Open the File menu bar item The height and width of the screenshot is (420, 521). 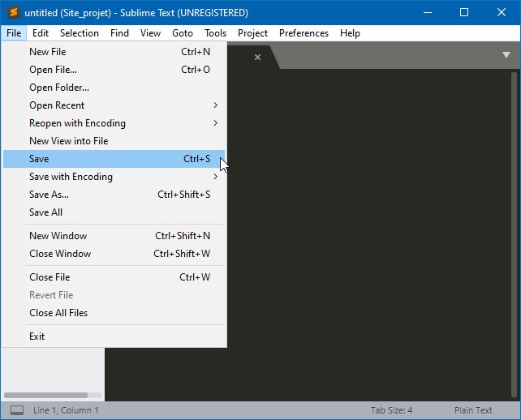click(x=14, y=33)
